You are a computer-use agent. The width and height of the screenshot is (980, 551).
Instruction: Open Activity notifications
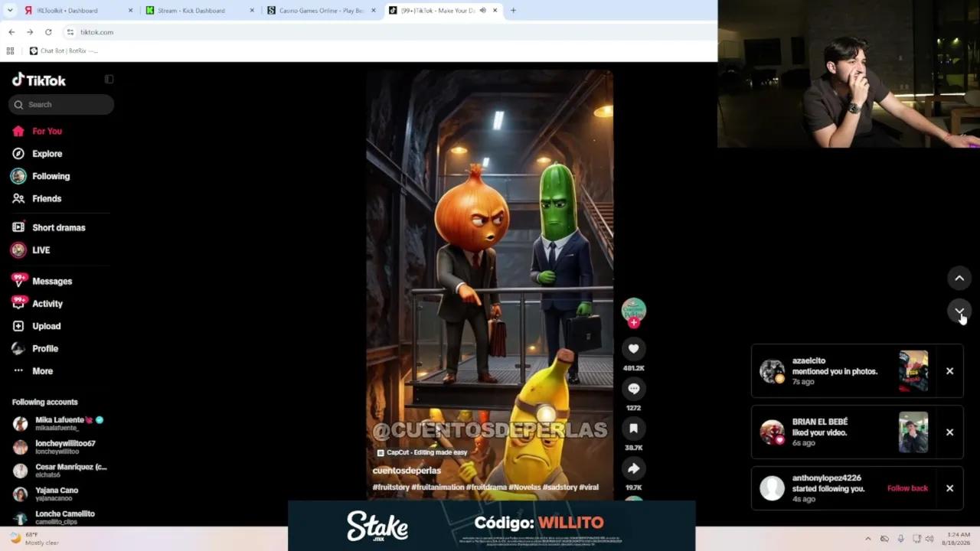[38, 304]
